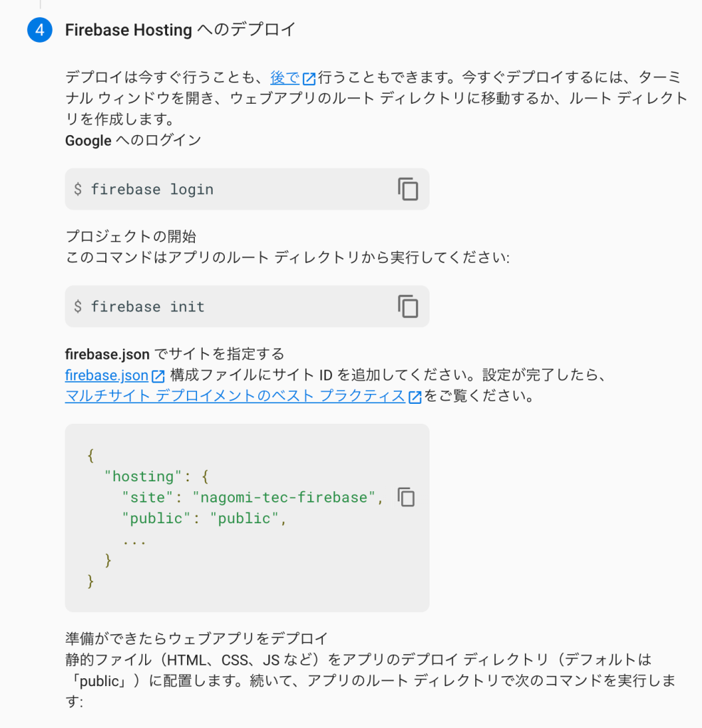This screenshot has width=702, height=728.
Task: Click the "$ firebase login" command text
Action: click(144, 190)
